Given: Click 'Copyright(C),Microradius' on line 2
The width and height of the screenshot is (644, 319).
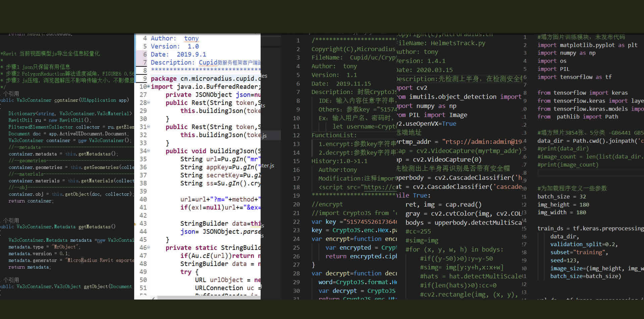Looking at the screenshot, I should pos(354,49).
